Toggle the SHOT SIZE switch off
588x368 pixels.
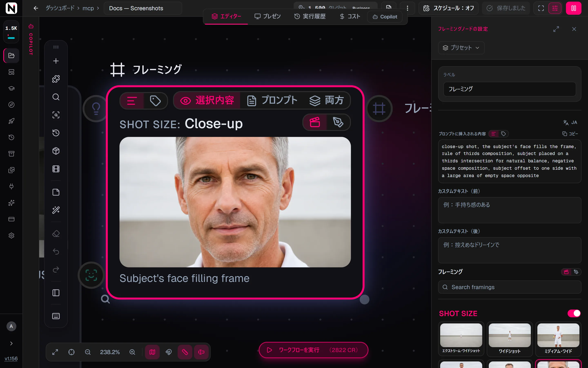click(x=574, y=313)
